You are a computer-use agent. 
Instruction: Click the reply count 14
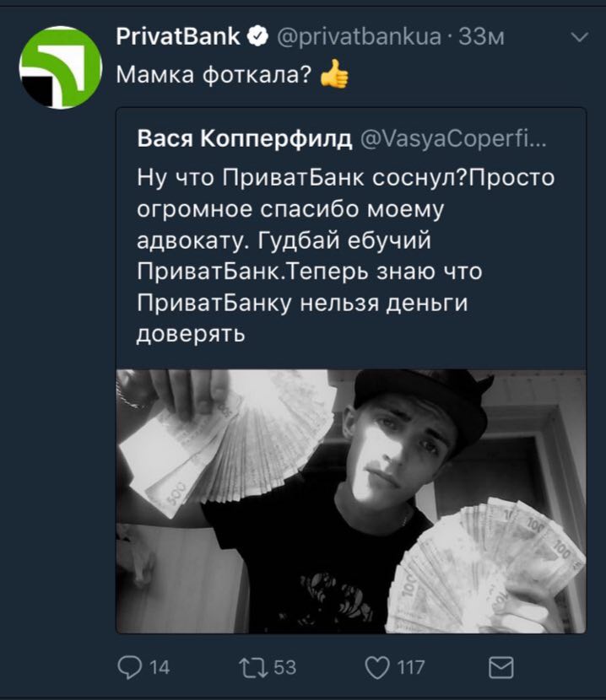tap(160, 668)
